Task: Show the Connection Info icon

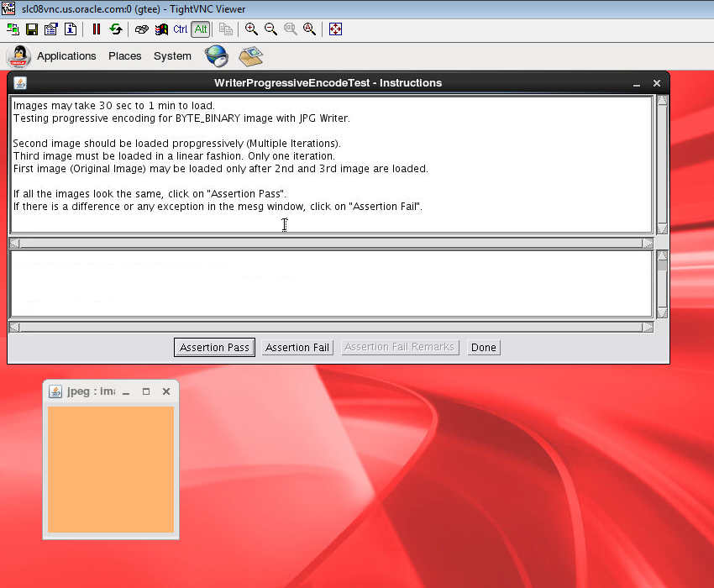Action: tap(70, 29)
